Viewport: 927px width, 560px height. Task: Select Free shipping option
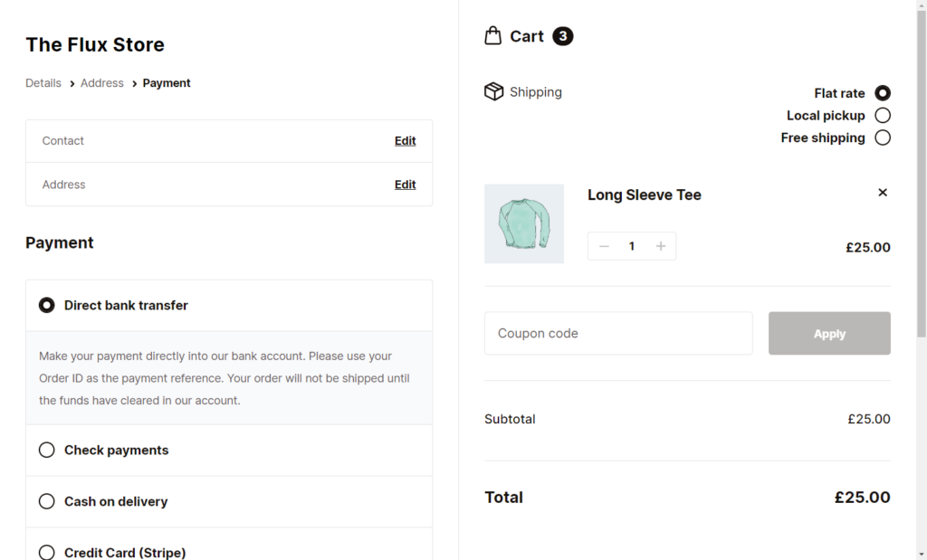click(882, 138)
